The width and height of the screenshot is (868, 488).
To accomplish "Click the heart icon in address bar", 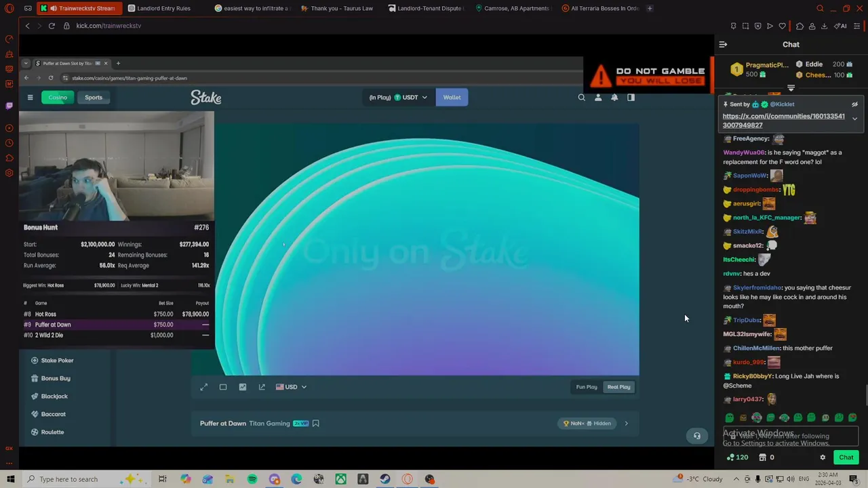I will pyautogui.click(x=782, y=26).
